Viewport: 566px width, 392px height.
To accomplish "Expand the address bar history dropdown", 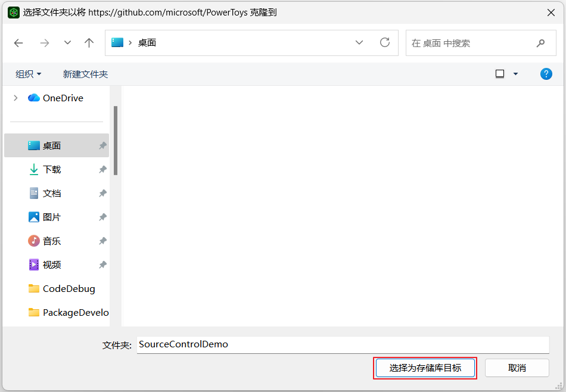I will coord(359,43).
